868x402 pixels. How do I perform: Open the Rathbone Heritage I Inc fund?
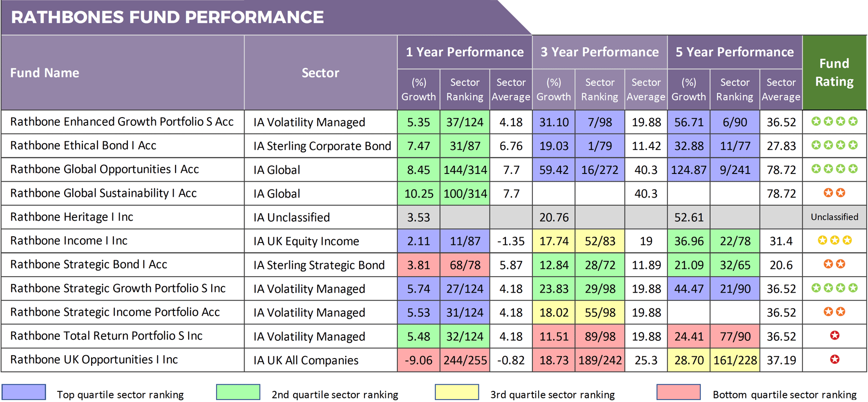[x=72, y=217]
